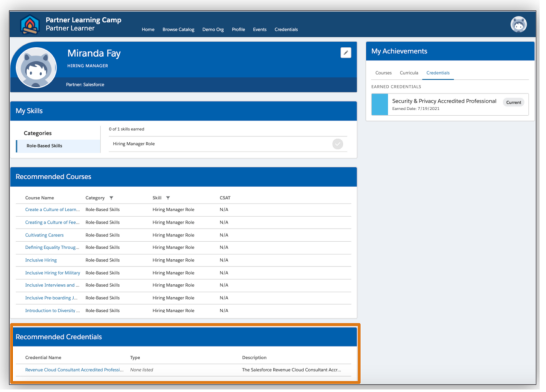Click the Current status badge

tap(513, 102)
